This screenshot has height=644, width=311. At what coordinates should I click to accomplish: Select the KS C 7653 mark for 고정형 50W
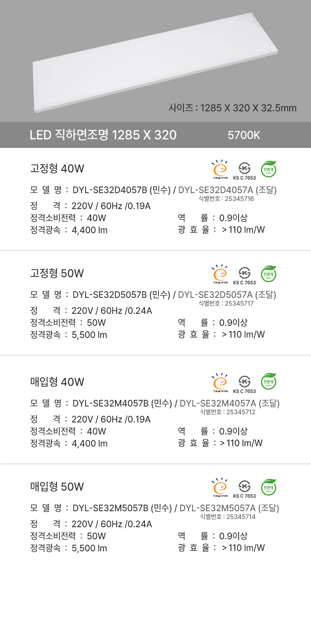[245, 275]
